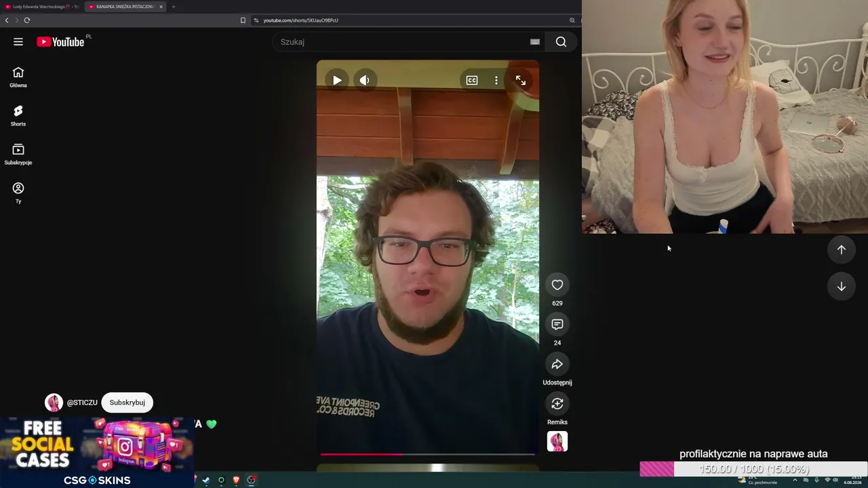The image size is (868, 488).
Task: Mute the Short's audio
Action: (364, 80)
